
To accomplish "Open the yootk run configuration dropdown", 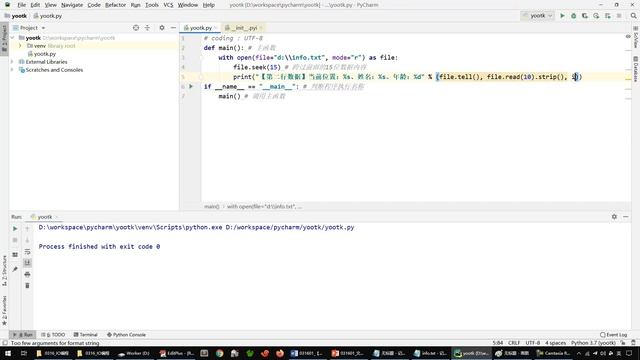I will click(x=537, y=16).
